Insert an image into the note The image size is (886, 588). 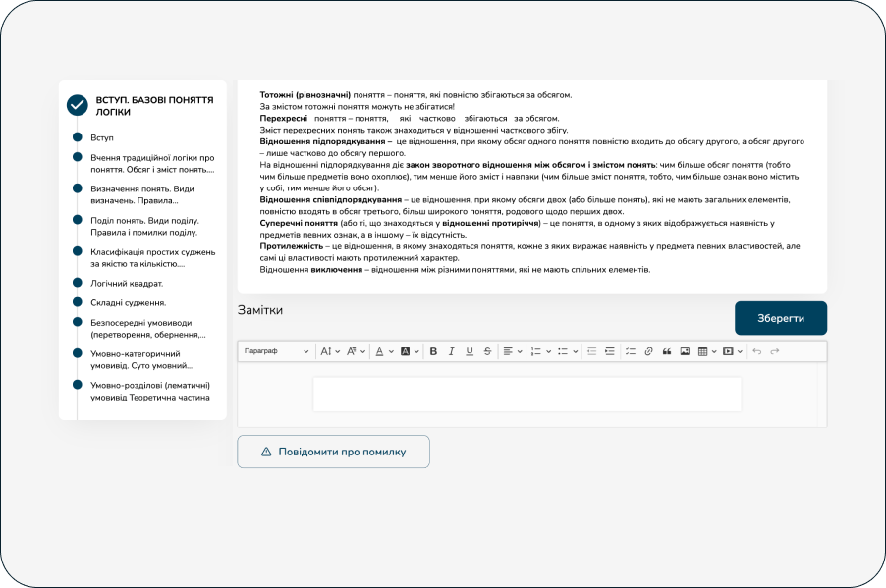tap(685, 351)
